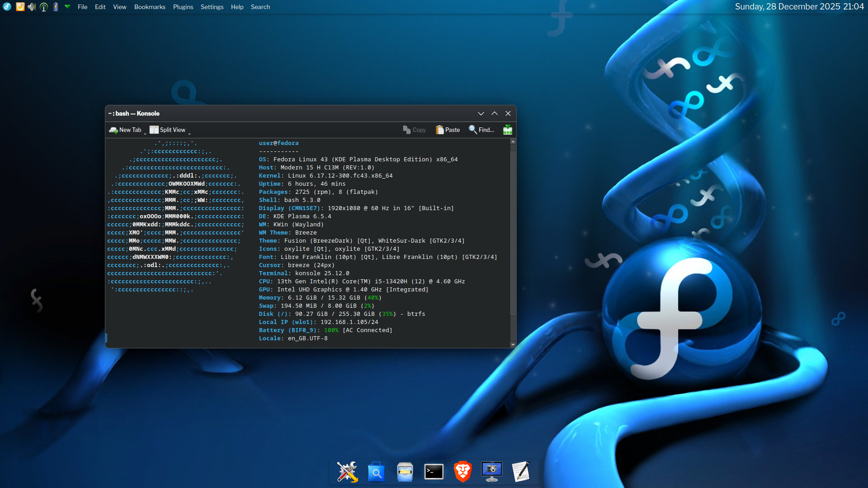Click the Split View toolbar button
The width and height of the screenshot is (868, 488).
pos(168,130)
